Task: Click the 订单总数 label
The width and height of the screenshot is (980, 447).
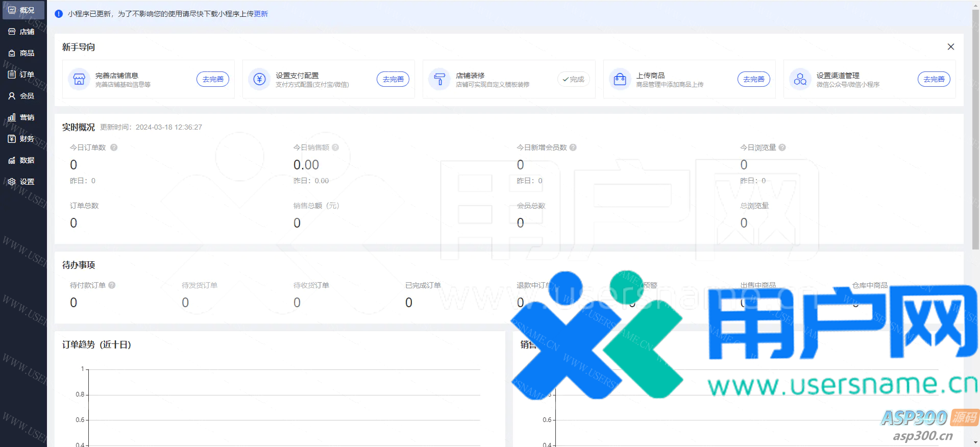Action: tap(84, 206)
